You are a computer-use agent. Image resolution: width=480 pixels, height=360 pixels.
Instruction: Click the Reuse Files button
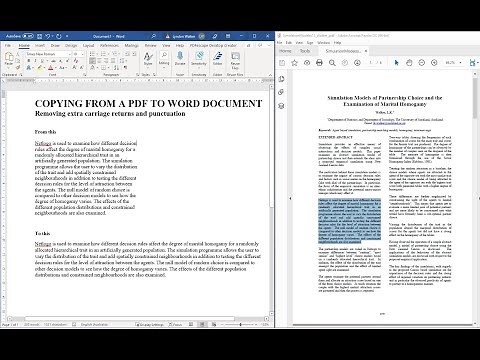pos(235,60)
